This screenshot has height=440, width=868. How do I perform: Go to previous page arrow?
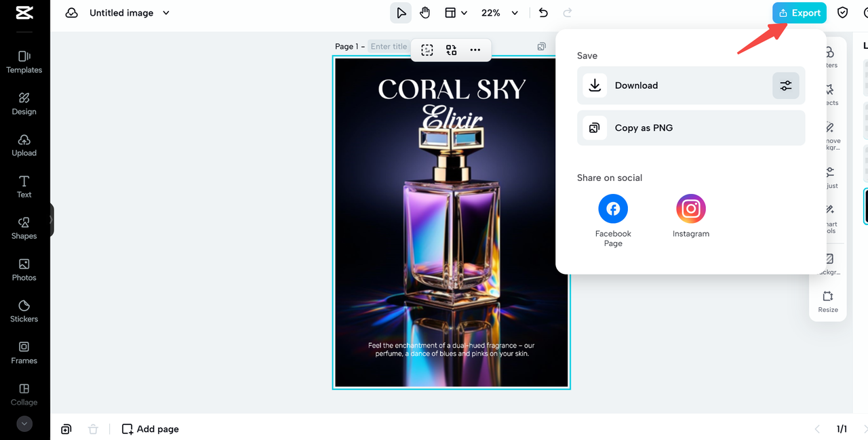[x=817, y=429]
